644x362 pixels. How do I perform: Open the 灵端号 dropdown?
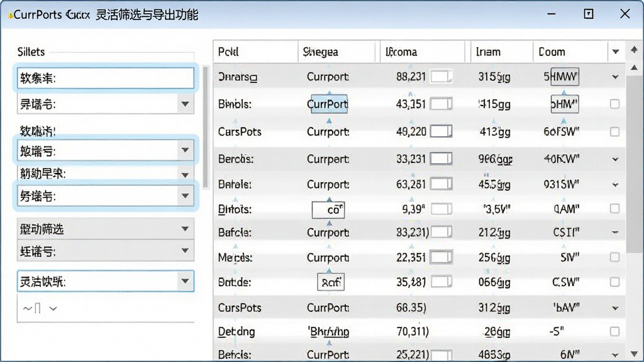click(x=186, y=104)
